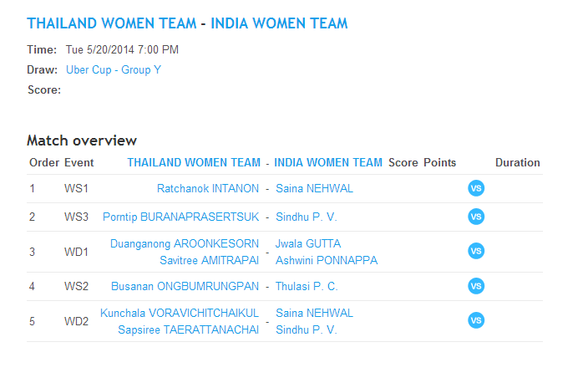View Ratchanok INTANON player profile
The image size is (588, 383).
pyautogui.click(x=209, y=189)
